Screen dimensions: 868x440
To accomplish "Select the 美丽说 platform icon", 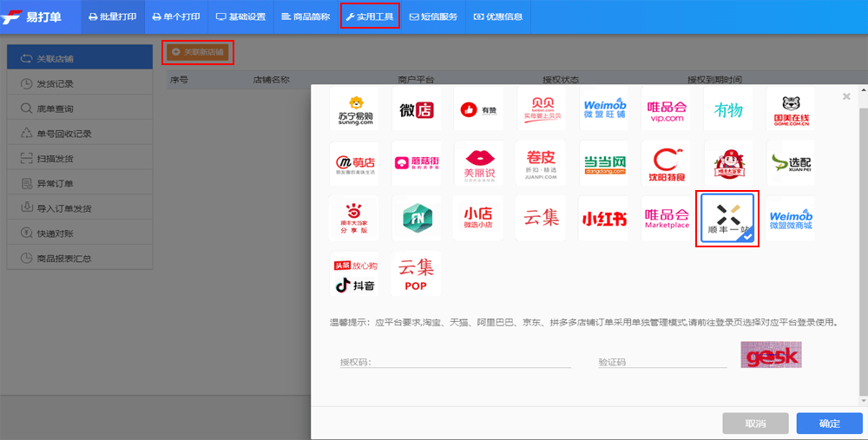I will click(x=478, y=162).
